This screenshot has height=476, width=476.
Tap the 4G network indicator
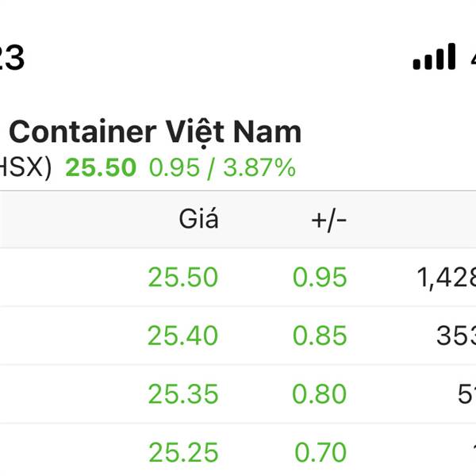coord(474,57)
